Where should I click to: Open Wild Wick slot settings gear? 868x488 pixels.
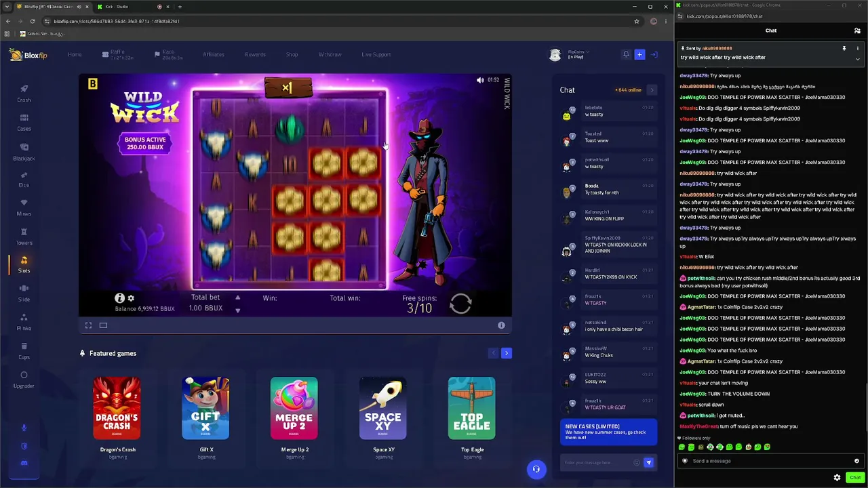131,298
